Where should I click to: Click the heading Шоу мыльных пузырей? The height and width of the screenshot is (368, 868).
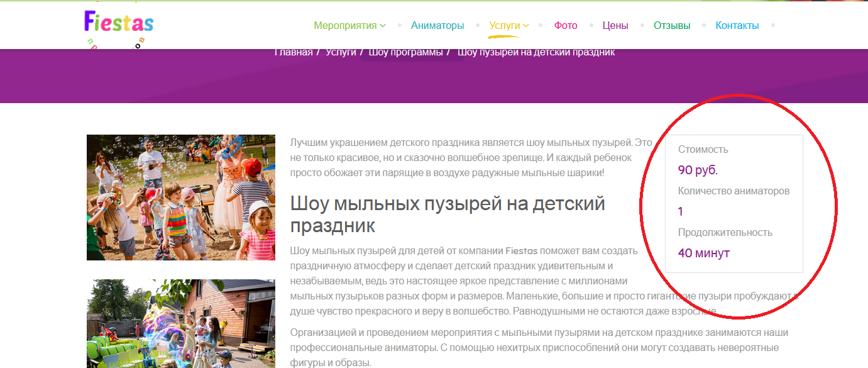tap(447, 214)
